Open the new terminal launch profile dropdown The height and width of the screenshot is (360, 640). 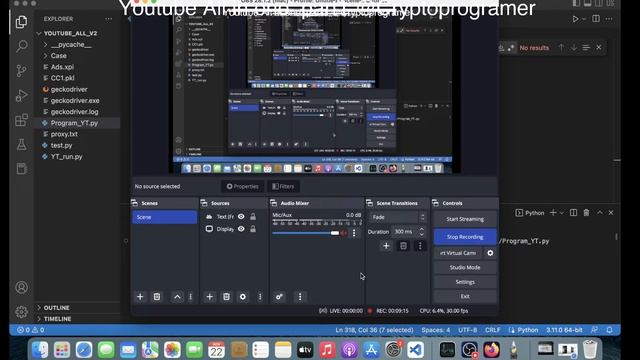(x=562, y=213)
